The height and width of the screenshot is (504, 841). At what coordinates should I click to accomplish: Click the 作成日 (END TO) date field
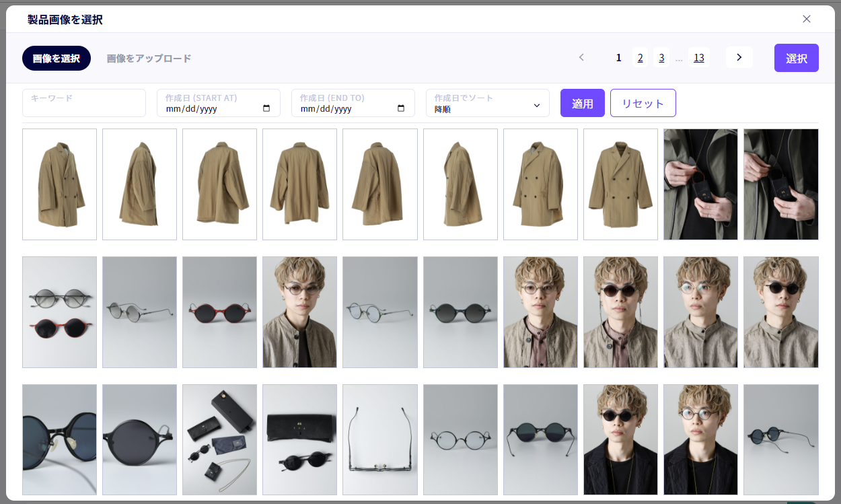pyautogui.click(x=353, y=103)
